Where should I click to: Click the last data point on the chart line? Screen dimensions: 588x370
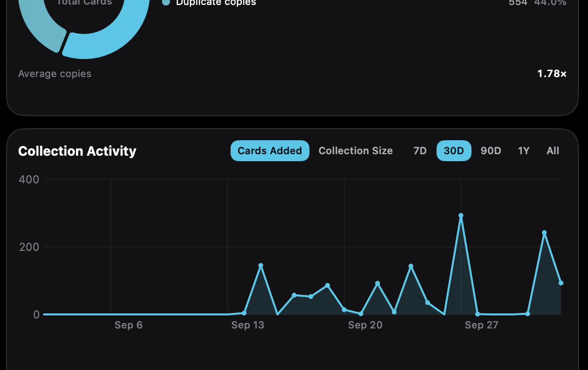[561, 283]
